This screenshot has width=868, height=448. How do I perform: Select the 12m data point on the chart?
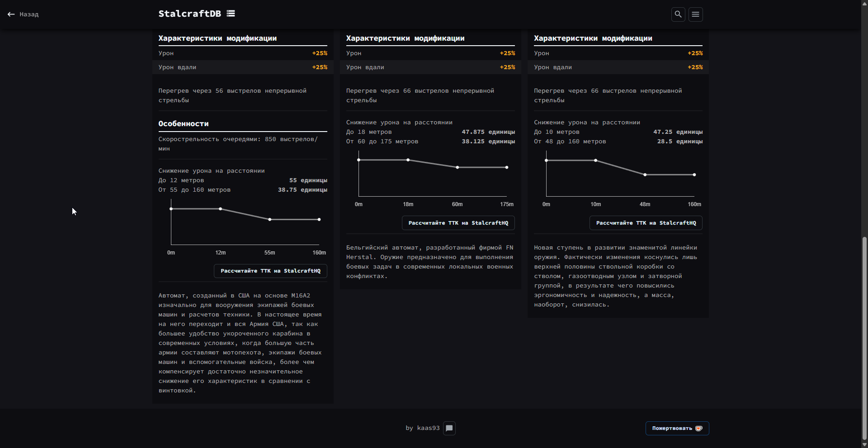221,209
